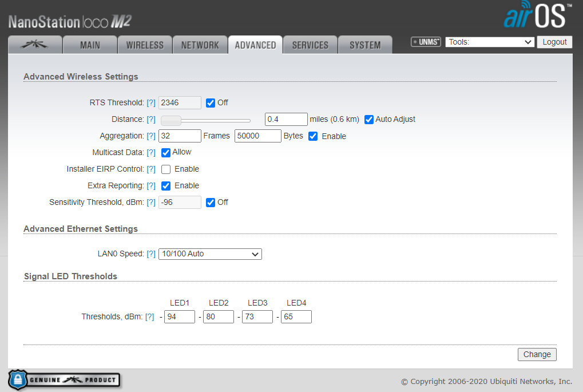This screenshot has height=392, width=583.
Task: Switch to the SERVICES tab
Action: [310, 45]
